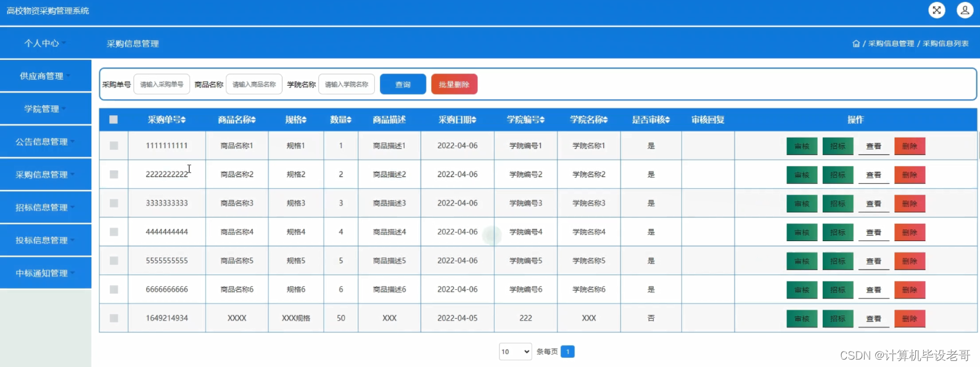The image size is (980, 367).
Task: Sort by 采购单号 column arrows
Action: [183, 120]
